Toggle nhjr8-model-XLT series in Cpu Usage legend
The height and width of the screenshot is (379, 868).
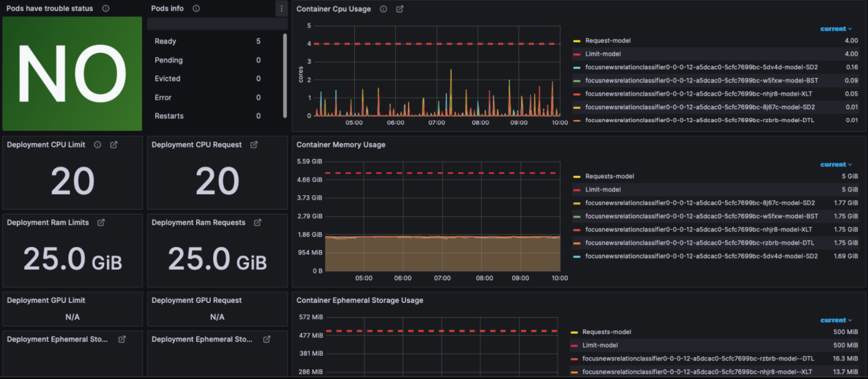[x=699, y=94]
